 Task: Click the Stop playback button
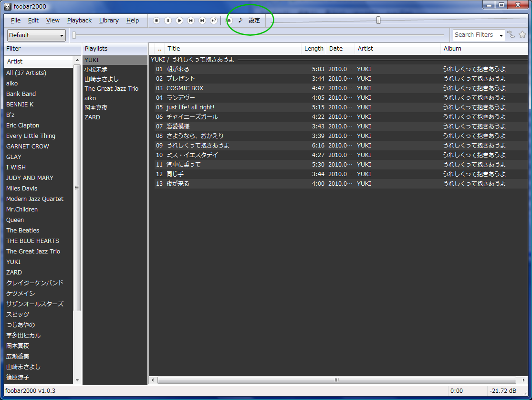[x=156, y=21]
